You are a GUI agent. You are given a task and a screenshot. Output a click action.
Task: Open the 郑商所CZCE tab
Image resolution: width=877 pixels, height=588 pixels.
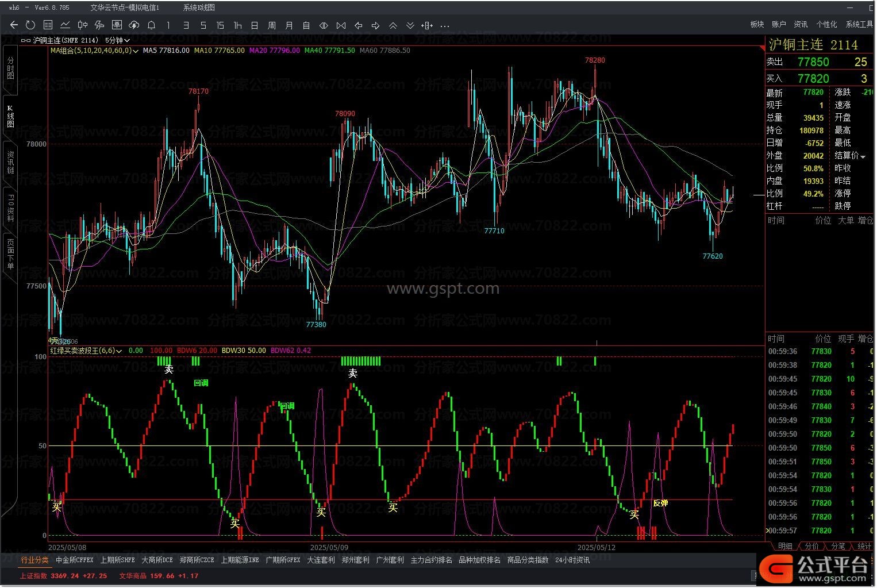click(x=197, y=560)
